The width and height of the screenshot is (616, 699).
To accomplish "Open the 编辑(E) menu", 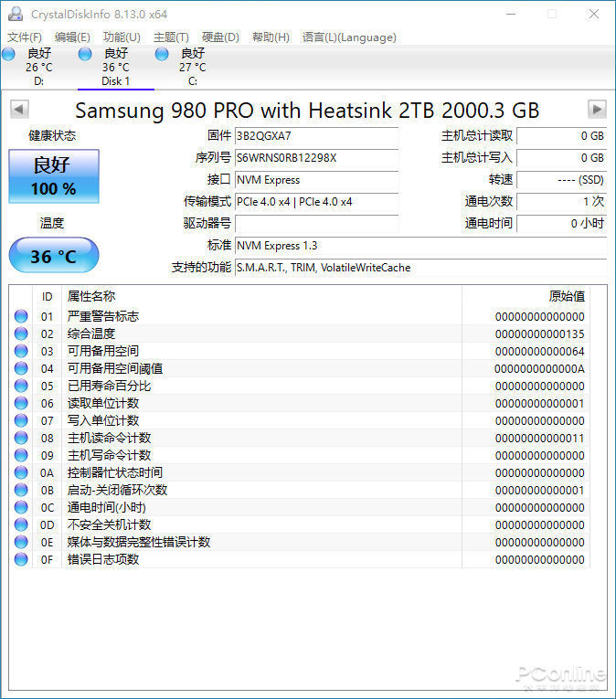I will click(72, 37).
